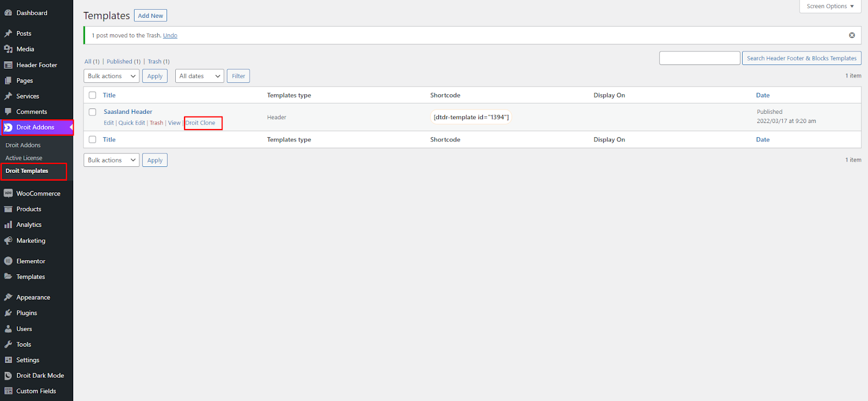
Task: Click the Add New template button
Action: click(150, 16)
